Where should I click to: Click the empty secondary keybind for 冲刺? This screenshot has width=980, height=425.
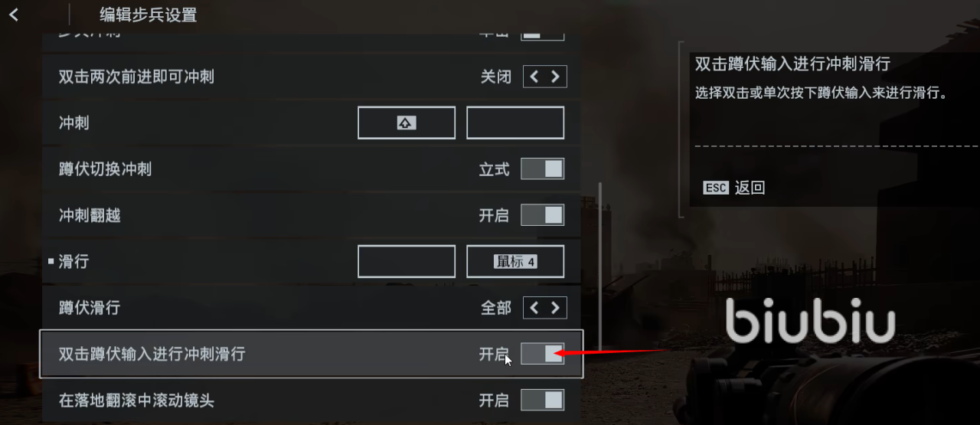pyautogui.click(x=515, y=123)
